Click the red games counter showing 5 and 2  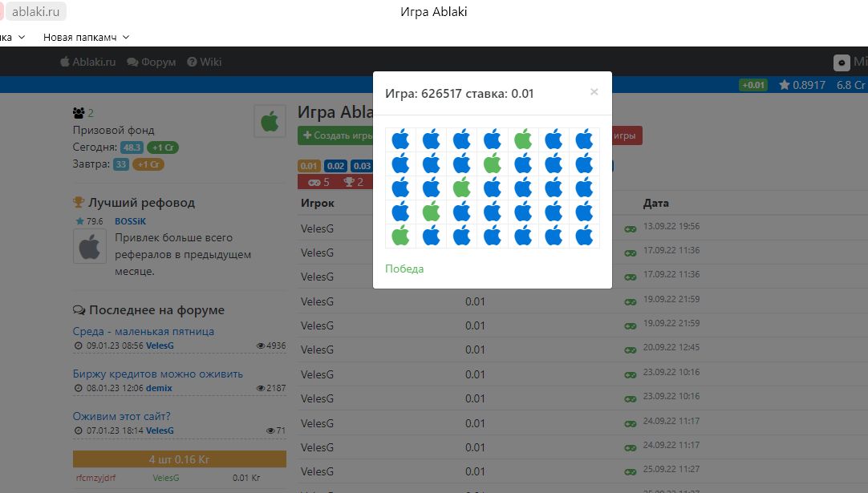click(x=335, y=182)
